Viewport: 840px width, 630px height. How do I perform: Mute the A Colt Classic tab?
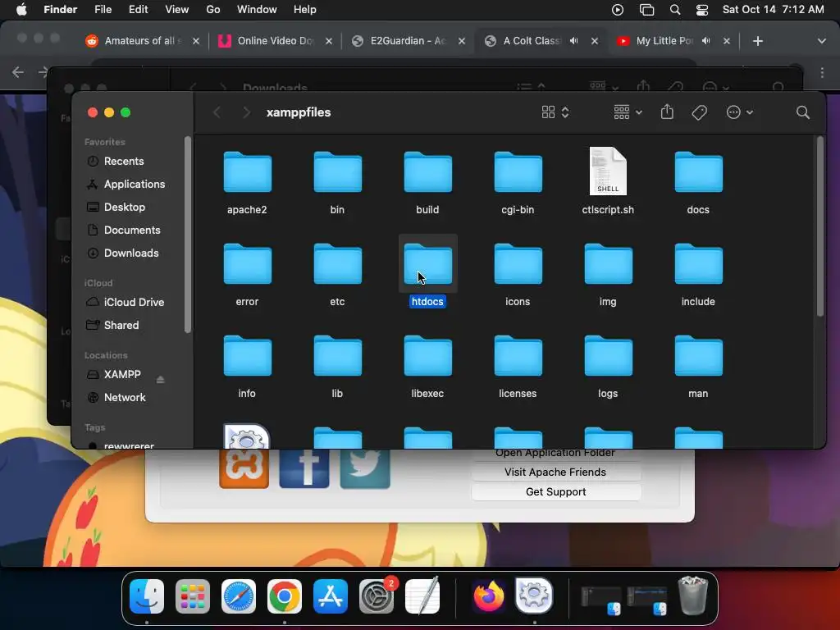tap(573, 41)
